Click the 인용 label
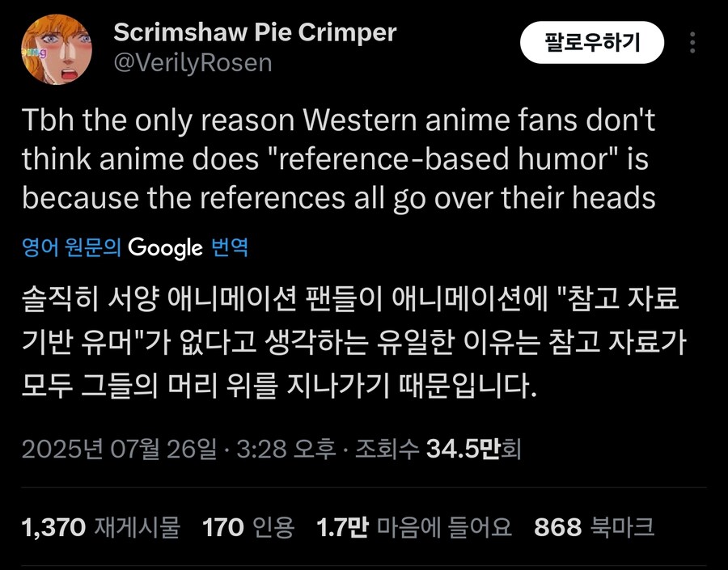The width and height of the screenshot is (728, 570). pyautogui.click(x=273, y=527)
